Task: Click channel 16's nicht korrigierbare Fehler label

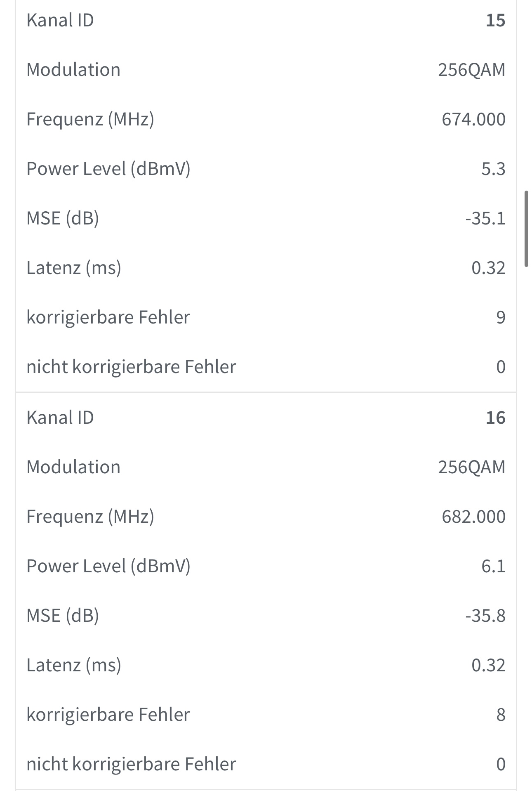Action: pos(131,764)
